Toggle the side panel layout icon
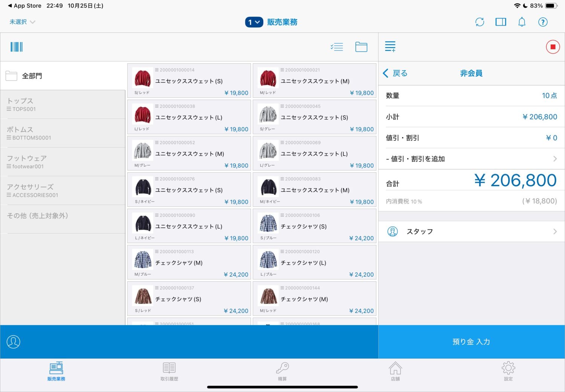Screen dimensions: 565x392 501,22
